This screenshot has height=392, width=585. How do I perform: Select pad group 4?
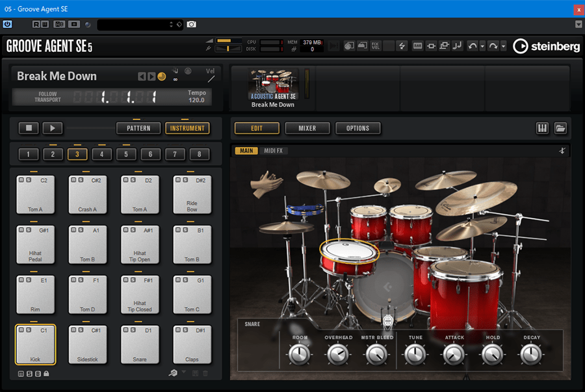pos(101,154)
